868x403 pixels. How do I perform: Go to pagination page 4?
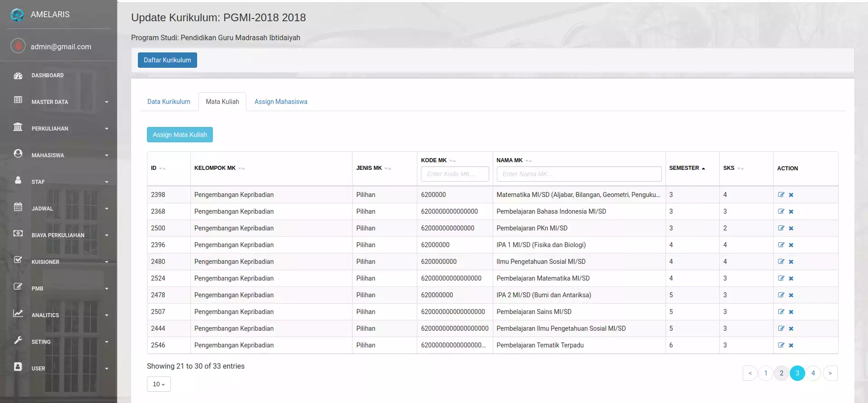[813, 373]
